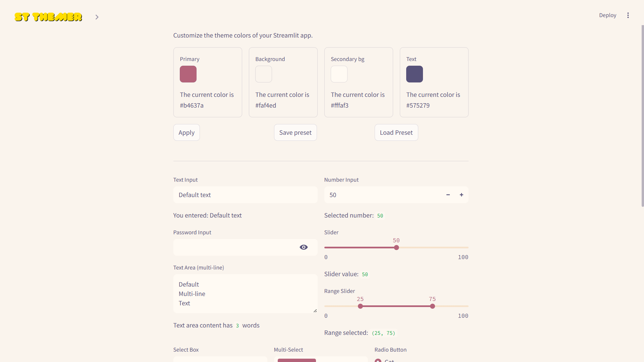Open the Text color swatch

click(x=415, y=74)
